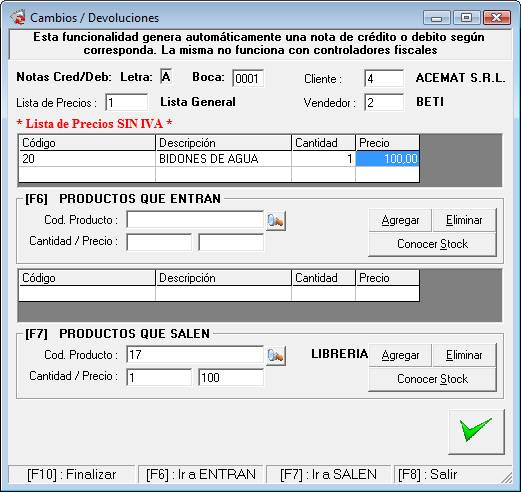Select the F10 Finalizar status bar item
Screen dimensions: 521x492
[72, 474]
